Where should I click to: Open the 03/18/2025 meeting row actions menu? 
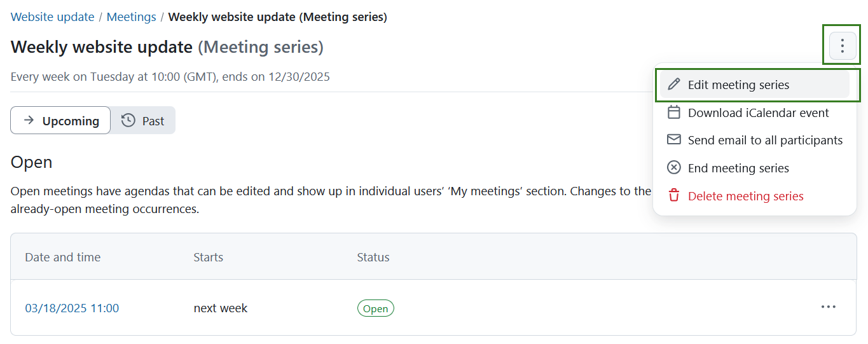pyautogui.click(x=828, y=307)
